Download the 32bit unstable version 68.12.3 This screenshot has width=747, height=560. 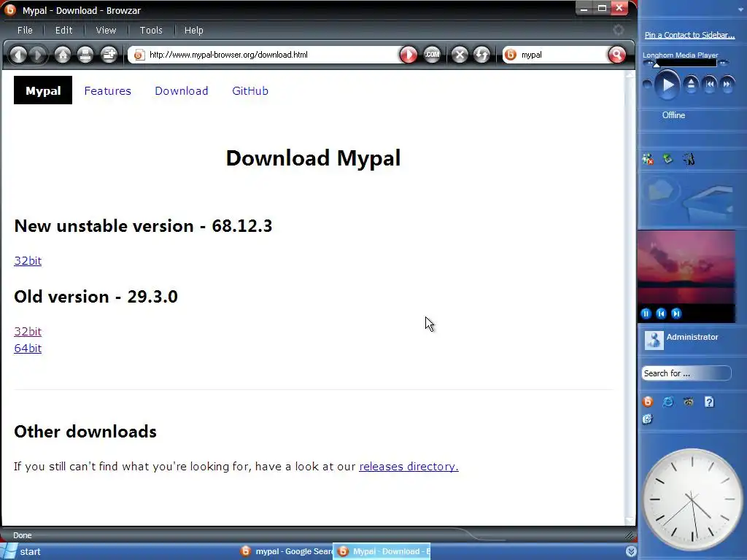pyautogui.click(x=28, y=261)
